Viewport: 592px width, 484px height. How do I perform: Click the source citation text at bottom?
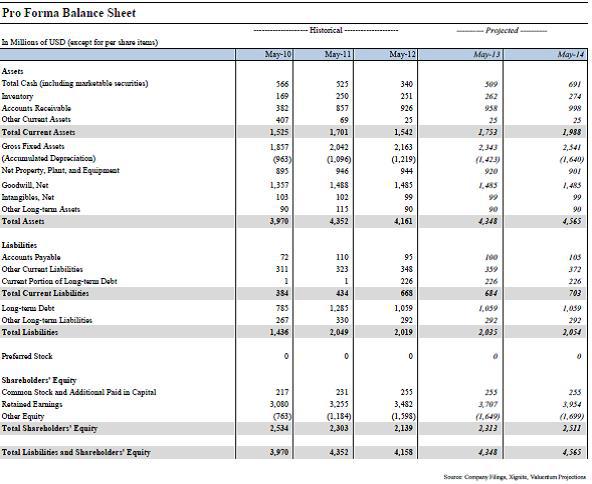515,477
